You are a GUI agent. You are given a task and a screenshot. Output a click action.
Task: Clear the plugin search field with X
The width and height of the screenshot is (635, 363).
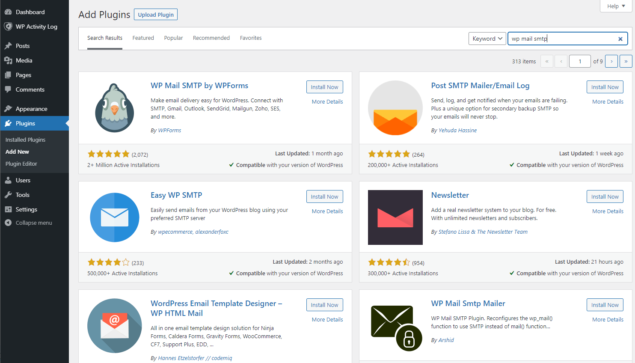click(620, 39)
